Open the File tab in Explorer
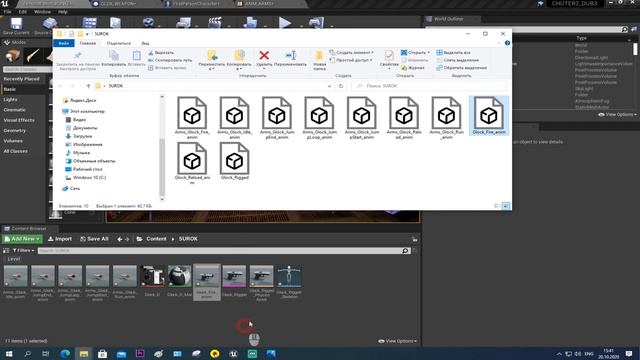 point(64,43)
